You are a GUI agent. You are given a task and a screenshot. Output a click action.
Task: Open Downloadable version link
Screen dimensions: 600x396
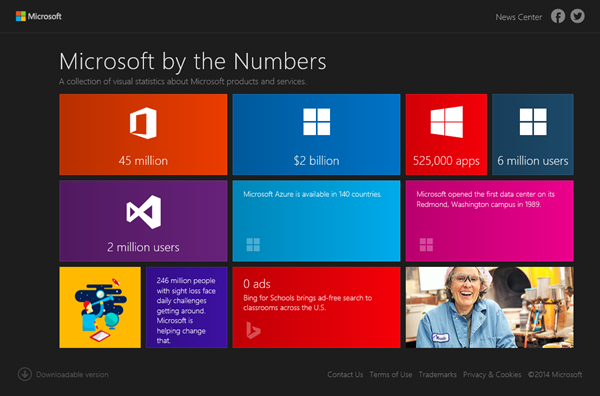(x=72, y=375)
